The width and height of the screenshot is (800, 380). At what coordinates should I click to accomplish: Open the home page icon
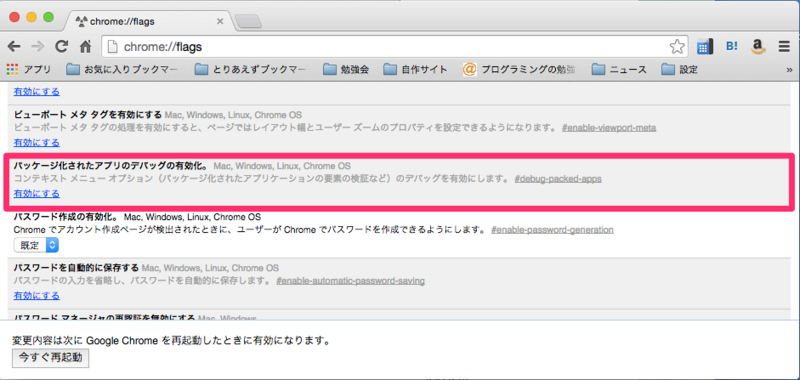click(x=85, y=47)
